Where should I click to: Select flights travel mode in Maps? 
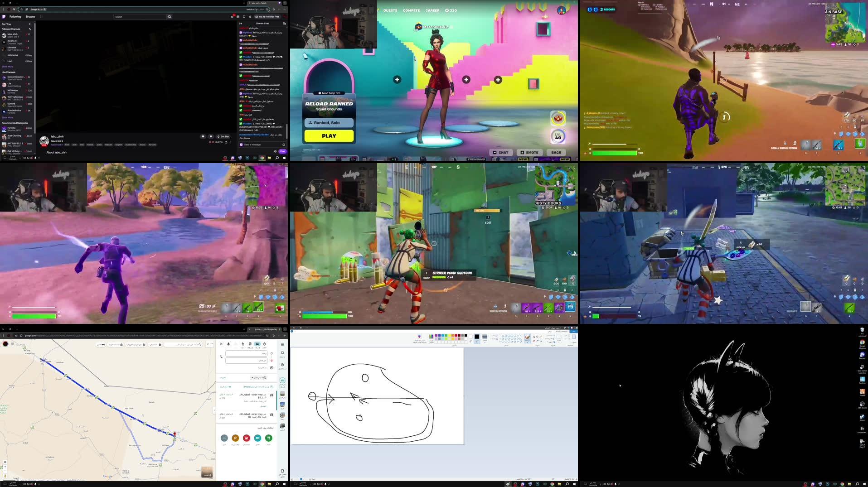pyautogui.click(x=228, y=344)
